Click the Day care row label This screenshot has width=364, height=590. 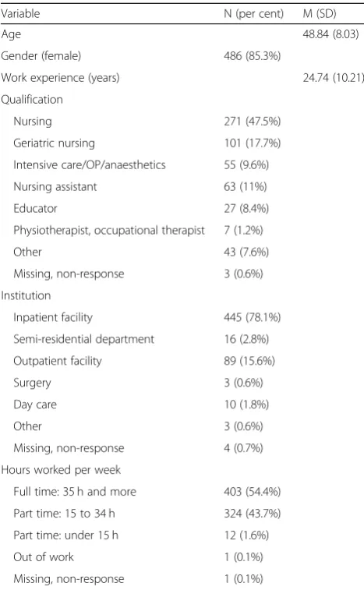point(35,405)
